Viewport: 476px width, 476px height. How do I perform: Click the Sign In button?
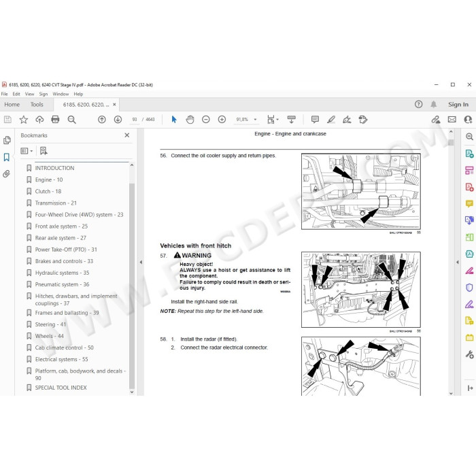point(458,105)
